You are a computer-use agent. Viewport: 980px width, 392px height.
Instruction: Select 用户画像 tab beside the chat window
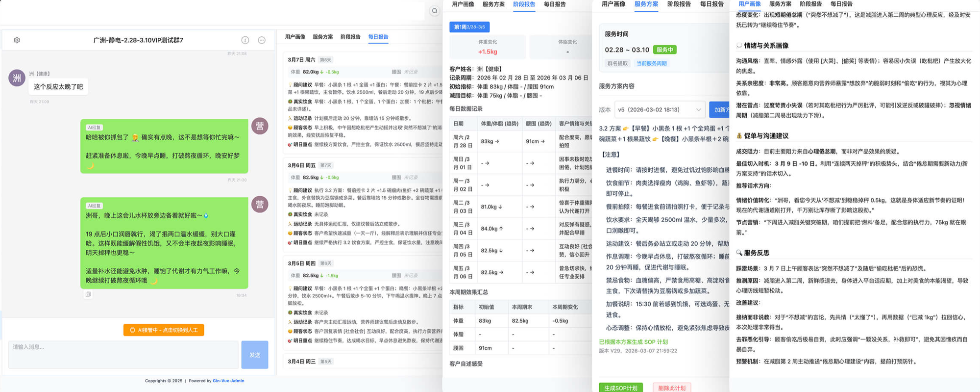(x=295, y=37)
